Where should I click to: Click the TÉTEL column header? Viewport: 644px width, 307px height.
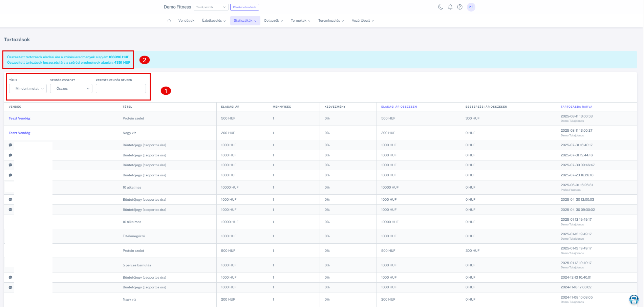127,107
